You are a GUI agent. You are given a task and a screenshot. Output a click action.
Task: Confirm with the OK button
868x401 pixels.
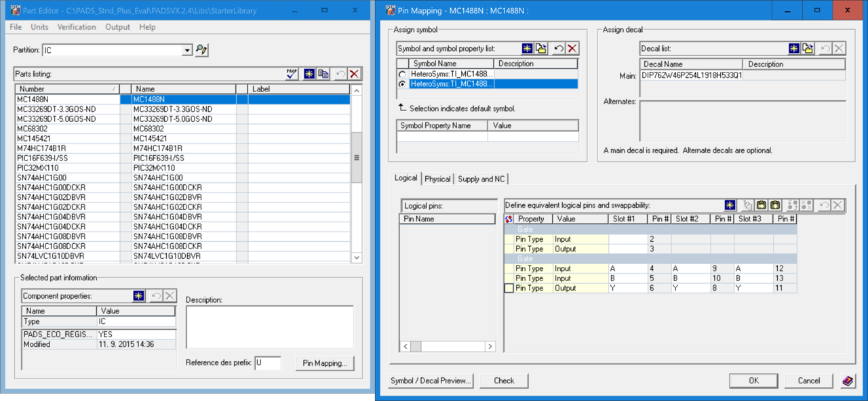(753, 381)
